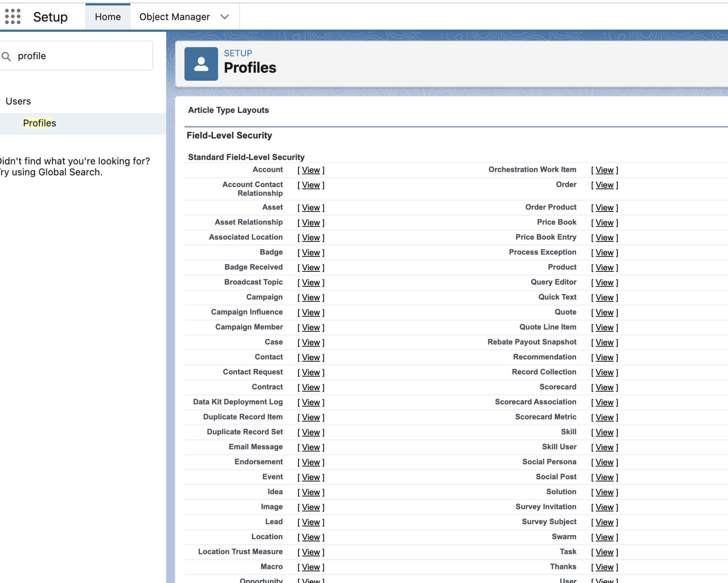Screen dimensions: 728x583
Task: Click the Profiles avatar icon in page header
Action: [201, 64]
